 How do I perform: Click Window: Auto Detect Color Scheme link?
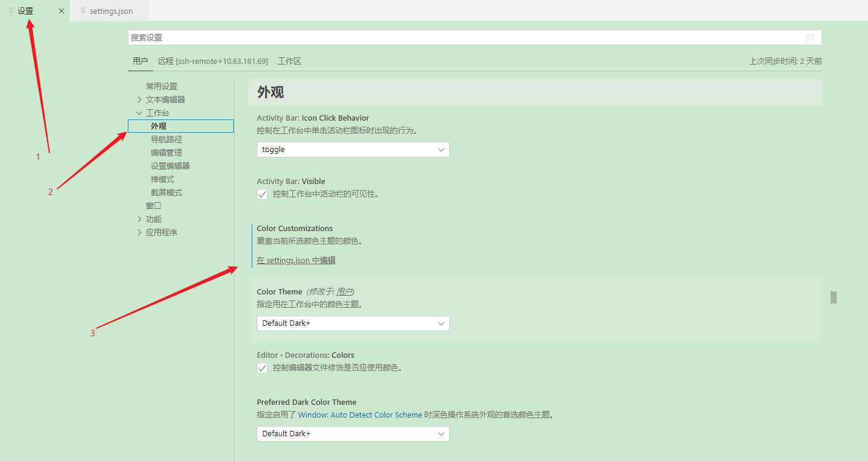(360, 415)
